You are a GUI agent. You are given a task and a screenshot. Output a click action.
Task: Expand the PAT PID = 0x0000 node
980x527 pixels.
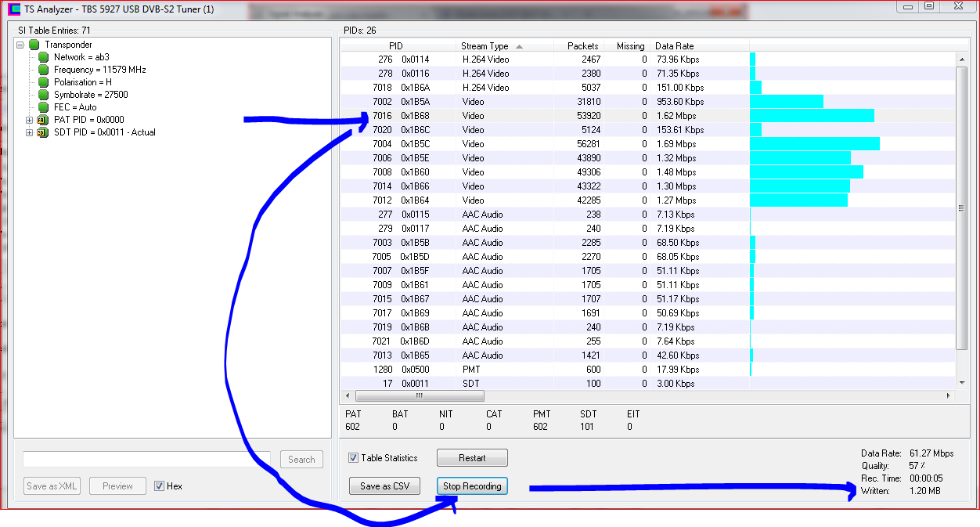[x=30, y=120]
